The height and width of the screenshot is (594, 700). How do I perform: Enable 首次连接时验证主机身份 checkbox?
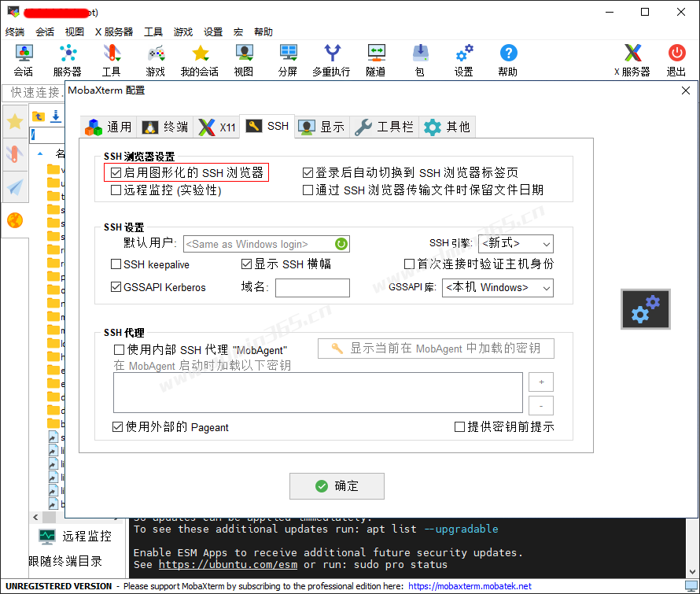pyautogui.click(x=409, y=264)
